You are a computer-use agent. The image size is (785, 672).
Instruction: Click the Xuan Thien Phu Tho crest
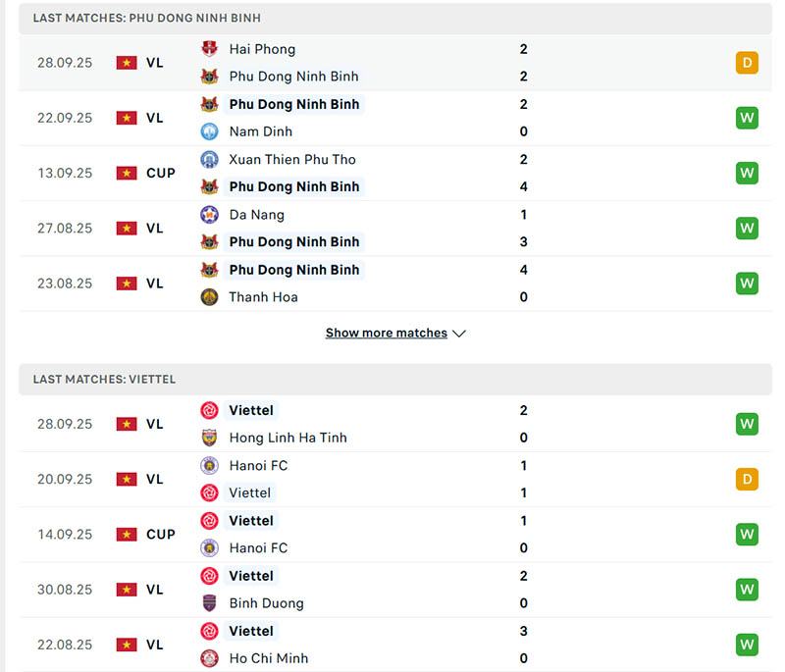coord(209,159)
